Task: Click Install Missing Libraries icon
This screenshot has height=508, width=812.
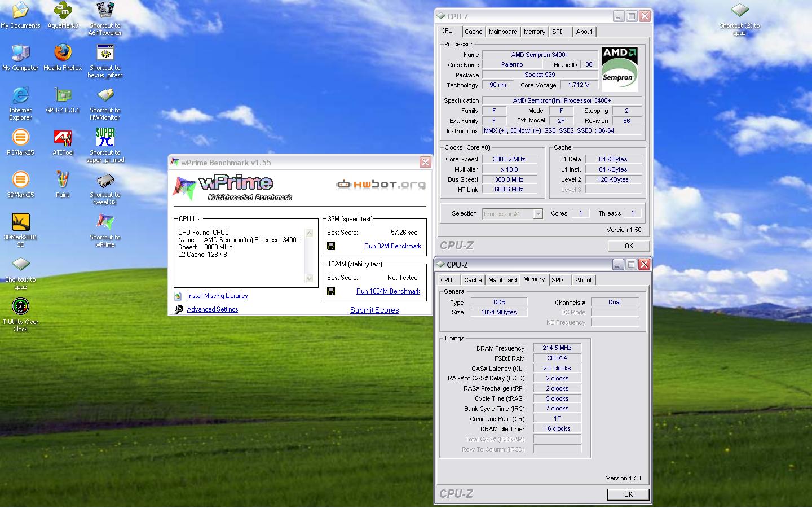Action: click(x=178, y=296)
